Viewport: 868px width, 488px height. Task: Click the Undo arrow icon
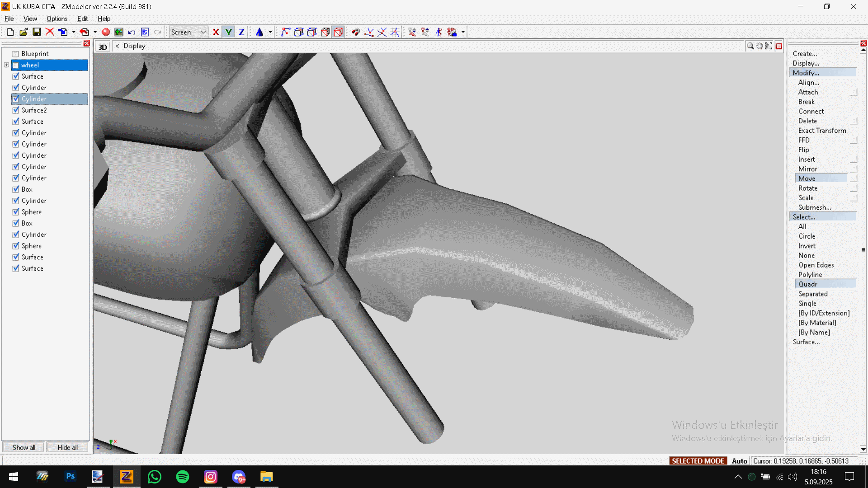pyautogui.click(x=132, y=32)
